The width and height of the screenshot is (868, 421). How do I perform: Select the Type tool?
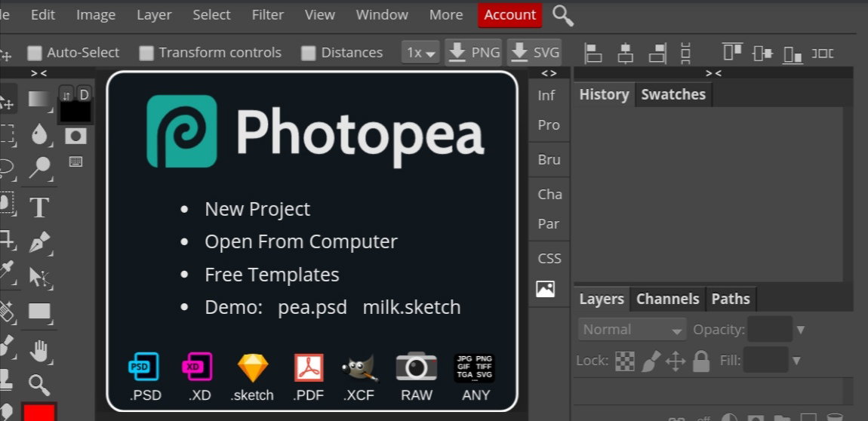click(38, 208)
